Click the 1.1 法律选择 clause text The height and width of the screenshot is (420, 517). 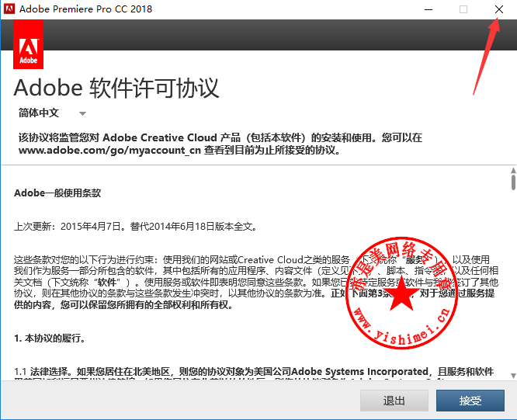254,372
